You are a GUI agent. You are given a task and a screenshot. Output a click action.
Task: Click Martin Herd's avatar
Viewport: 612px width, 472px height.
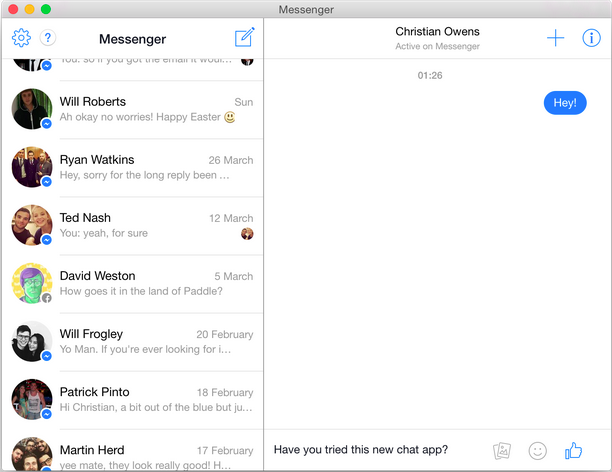(x=32, y=454)
